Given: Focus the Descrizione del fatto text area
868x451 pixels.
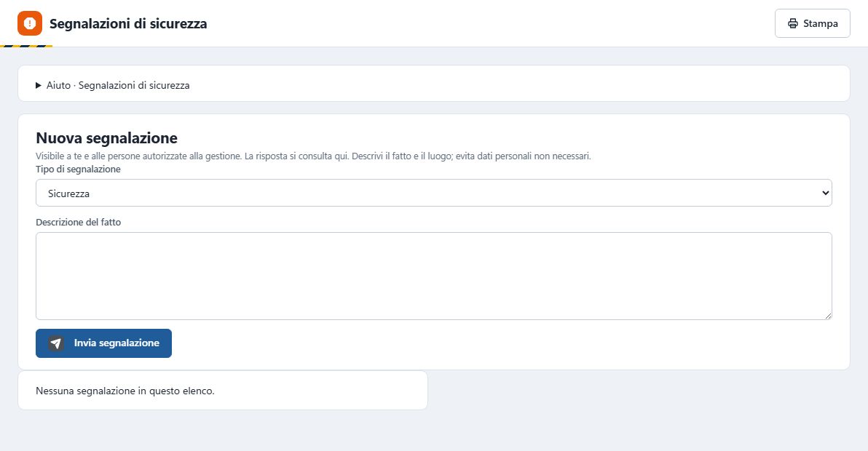Looking at the screenshot, I should point(433,276).
